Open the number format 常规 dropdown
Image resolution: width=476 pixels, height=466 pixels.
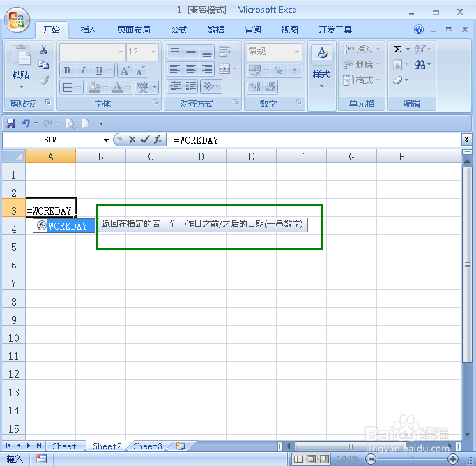coord(297,52)
